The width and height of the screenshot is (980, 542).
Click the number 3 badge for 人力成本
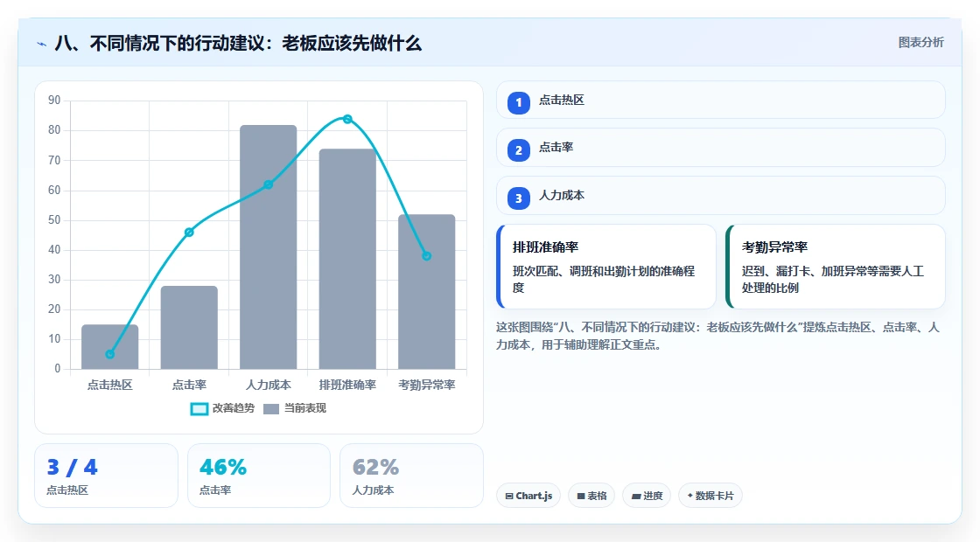coord(518,198)
